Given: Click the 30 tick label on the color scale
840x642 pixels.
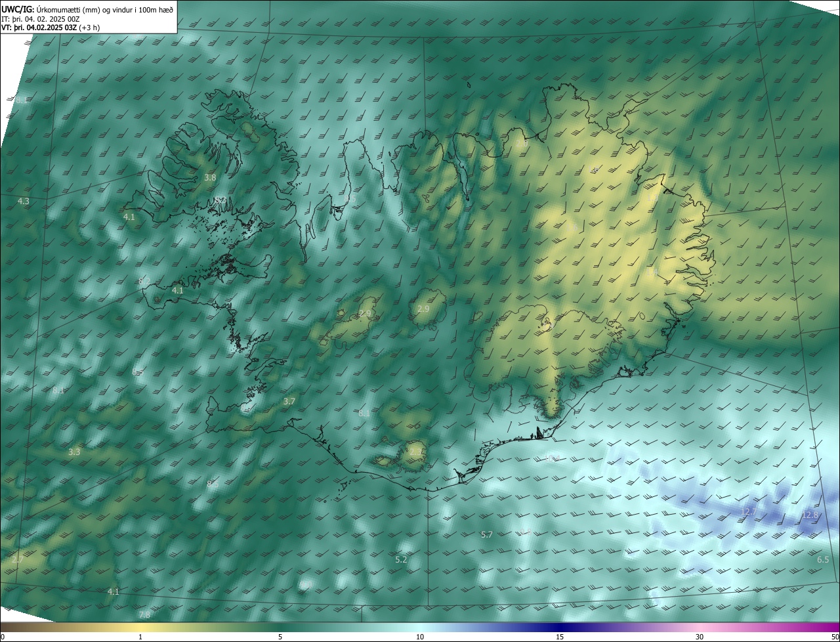Looking at the screenshot, I should (700, 637).
